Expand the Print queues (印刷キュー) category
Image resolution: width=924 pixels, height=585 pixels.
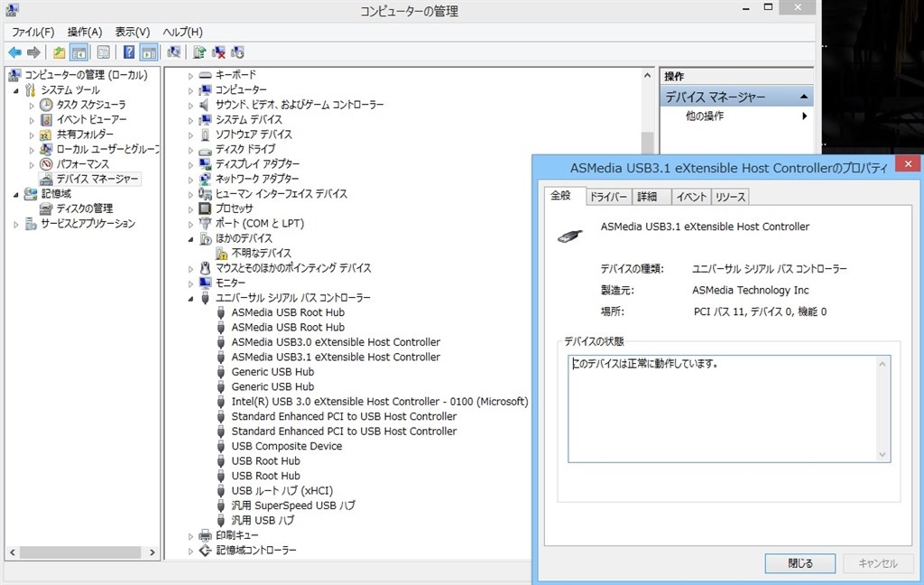pos(190,536)
